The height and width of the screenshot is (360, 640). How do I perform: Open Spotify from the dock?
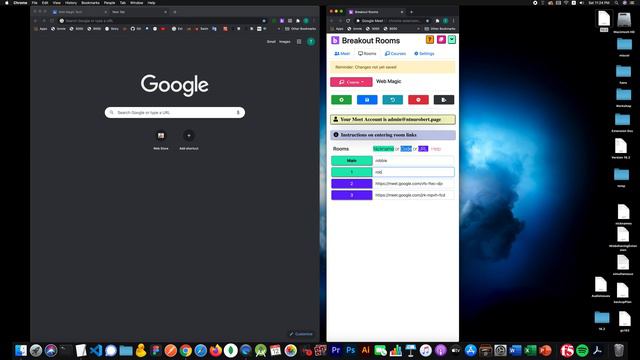[582, 350]
